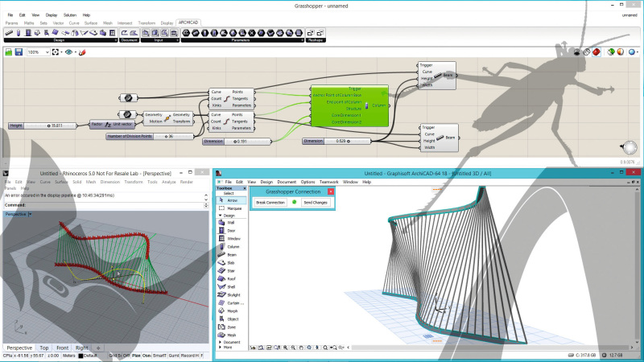The image size is (644, 362).
Task: Select the Door tool in ArchiCAD Toolbox
Action: 231,231
